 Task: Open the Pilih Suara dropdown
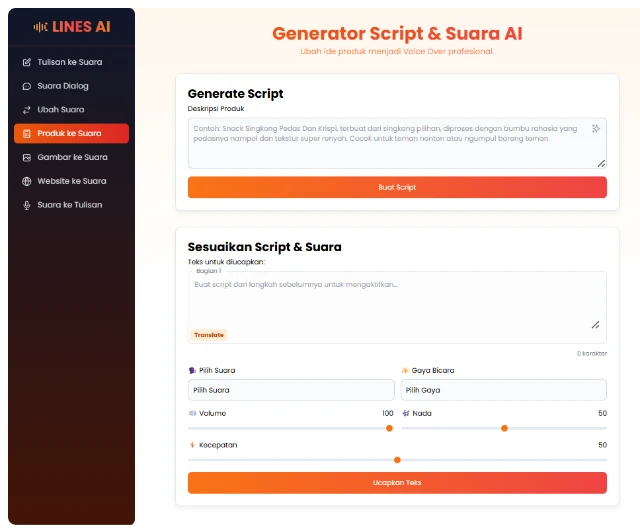pos(291,390)
